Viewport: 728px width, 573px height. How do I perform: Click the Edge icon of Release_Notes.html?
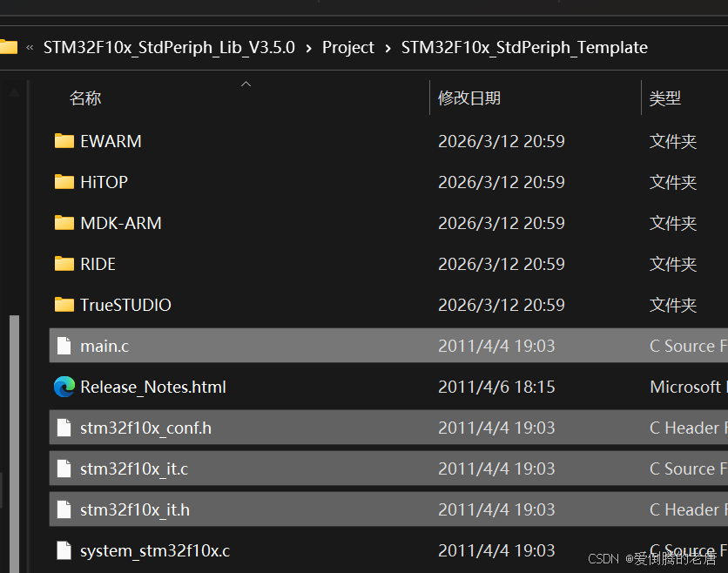[x=64, y=387]
